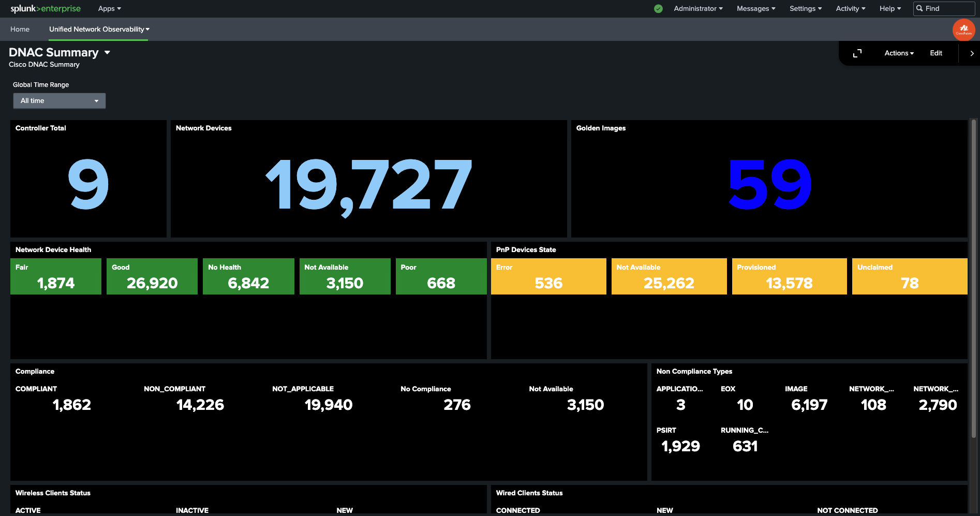Open the All time range picker
The height and width of the screenshot is (516, 980).
click(60, 101)
